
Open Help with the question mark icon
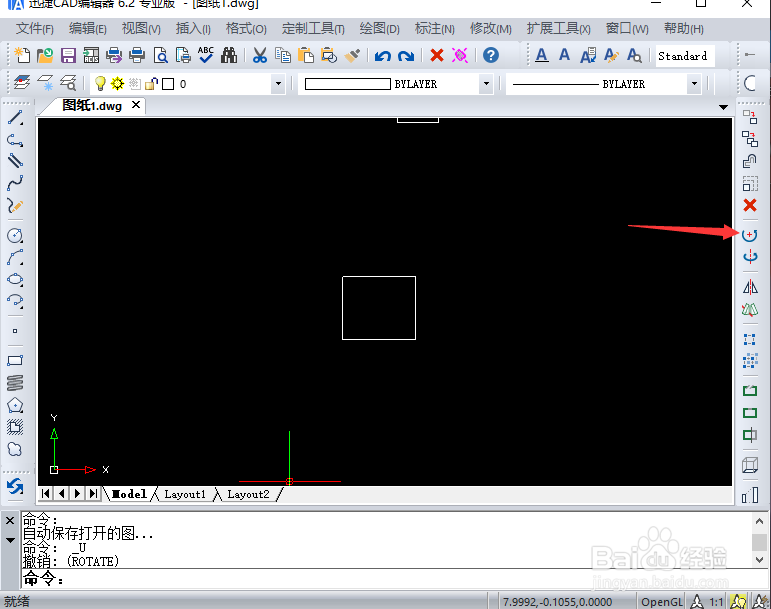(491, 55)
